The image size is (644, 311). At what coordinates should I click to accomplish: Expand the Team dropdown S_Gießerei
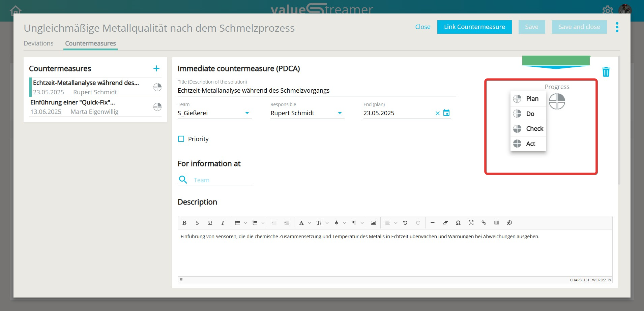tap(247, 113)
